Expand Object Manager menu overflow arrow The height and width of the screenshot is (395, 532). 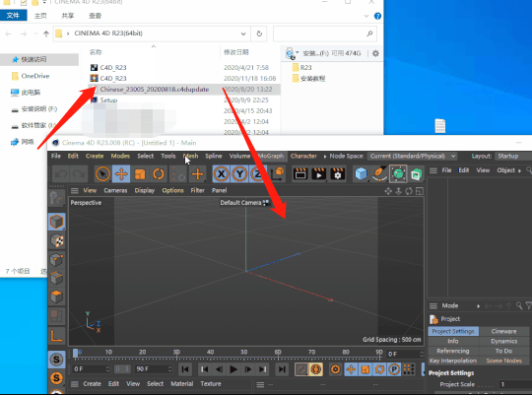(x=519, y=170)
